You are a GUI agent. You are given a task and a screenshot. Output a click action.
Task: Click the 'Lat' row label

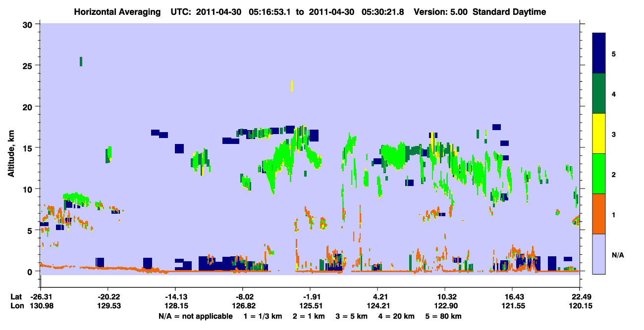16,297
